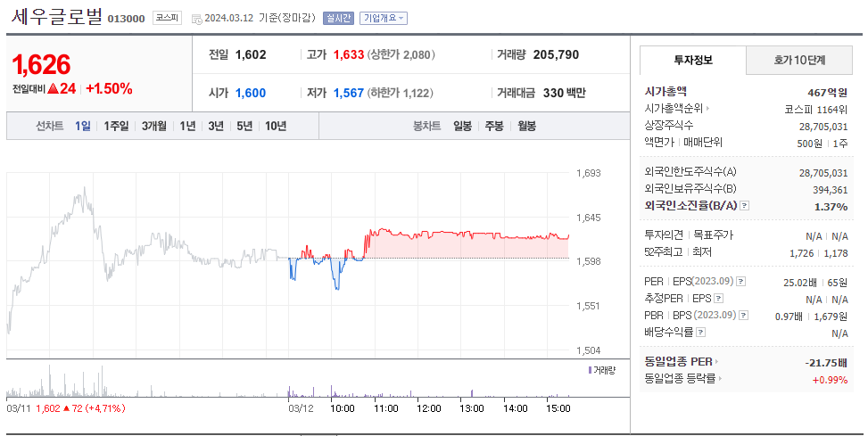Click the 03/11 closing summary 1,602 ▲72
868x436 pixels.
pyautogui.click(x=81, y=408)
